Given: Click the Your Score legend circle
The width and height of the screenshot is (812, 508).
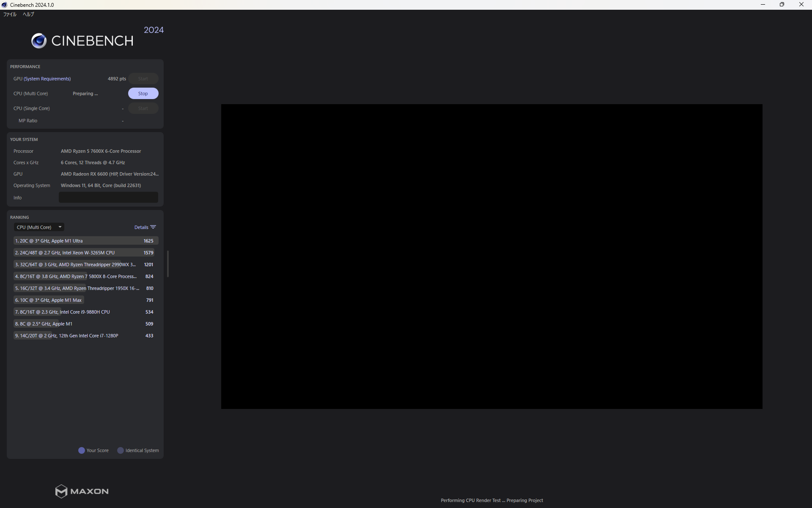Looking at the screenshot, I should (x=82, y=450).
